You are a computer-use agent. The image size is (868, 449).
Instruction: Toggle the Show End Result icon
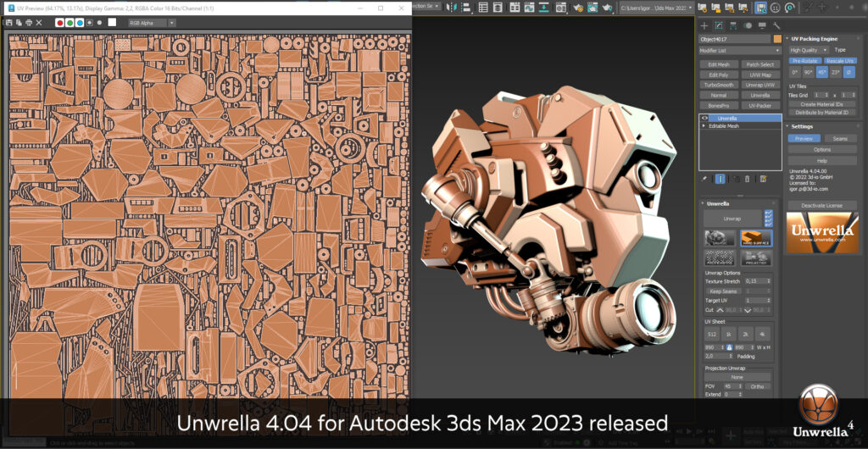(721, 179)
